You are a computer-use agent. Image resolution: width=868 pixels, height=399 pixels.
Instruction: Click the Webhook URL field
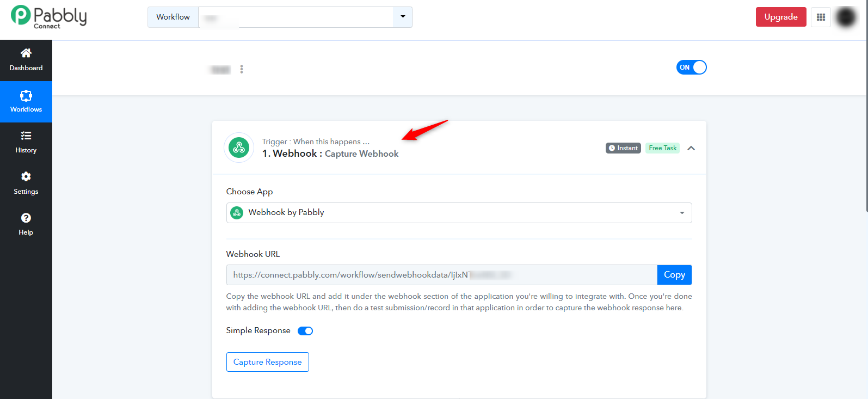[x=442, y=275]
